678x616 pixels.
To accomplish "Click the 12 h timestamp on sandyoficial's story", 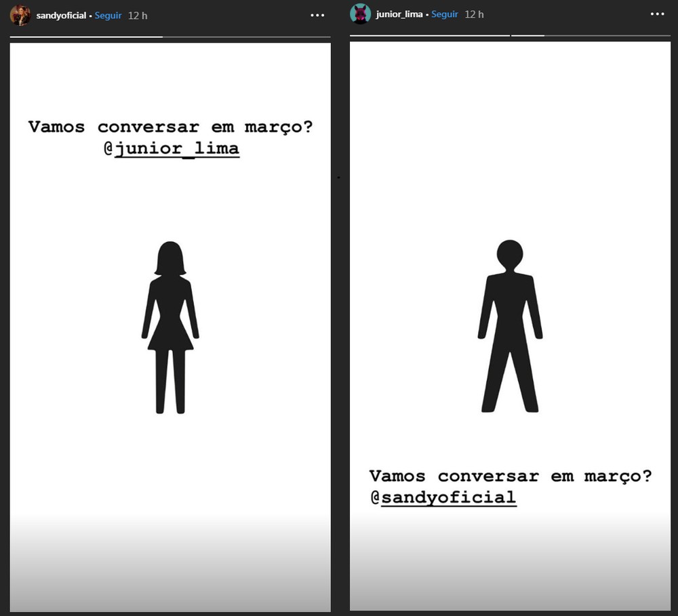I will [138, 15].
